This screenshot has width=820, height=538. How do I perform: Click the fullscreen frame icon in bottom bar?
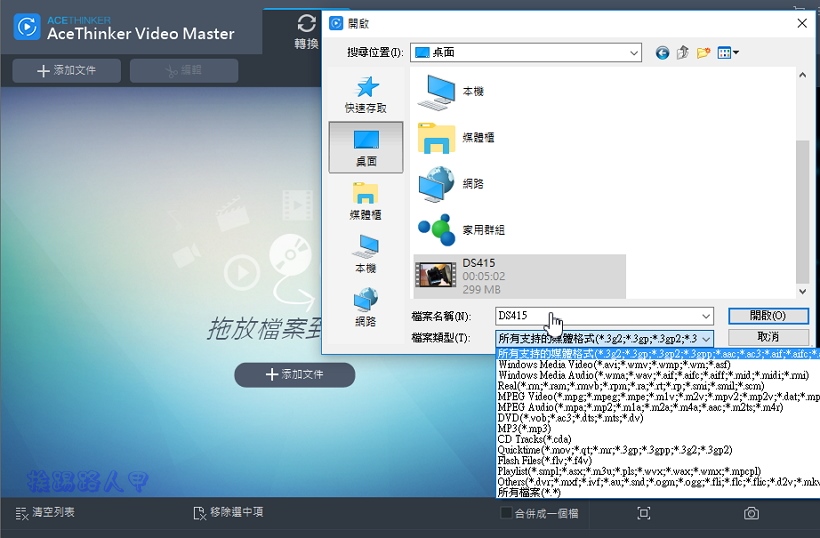[644, 513]
